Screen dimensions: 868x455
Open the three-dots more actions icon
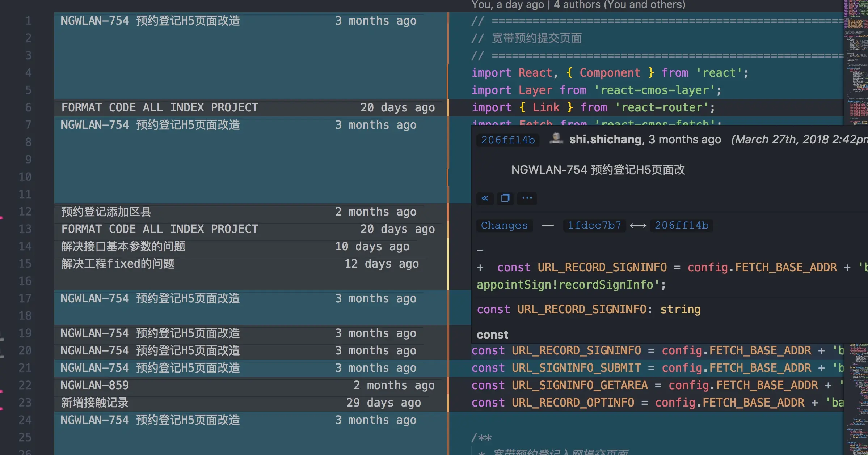click(527, 198)
